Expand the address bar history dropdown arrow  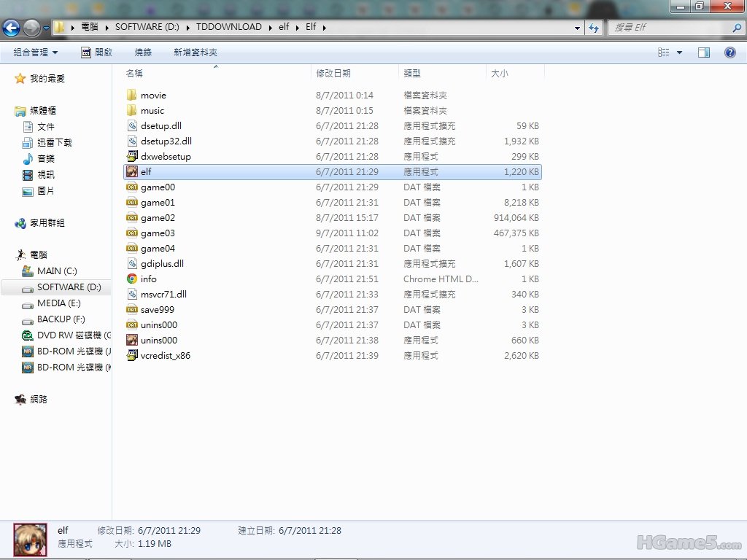tap(578, 28)
